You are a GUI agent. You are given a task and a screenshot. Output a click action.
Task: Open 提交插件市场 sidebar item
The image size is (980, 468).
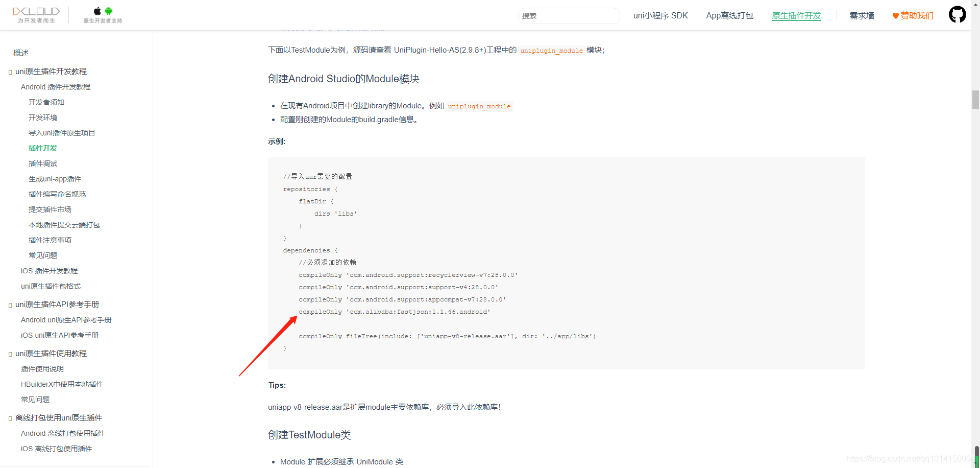[50, 209]
